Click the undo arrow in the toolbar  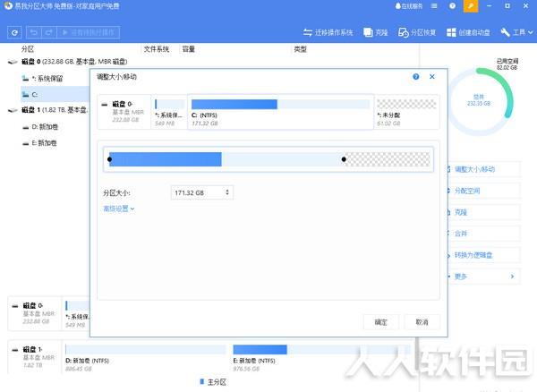pyautogui.click(x=34, y=32)
